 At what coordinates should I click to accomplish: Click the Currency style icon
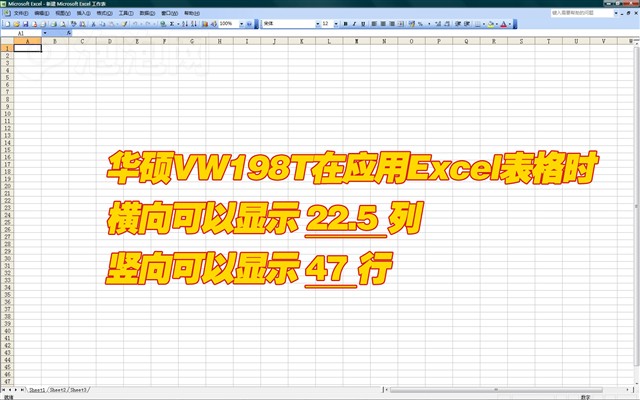[411, 24]
